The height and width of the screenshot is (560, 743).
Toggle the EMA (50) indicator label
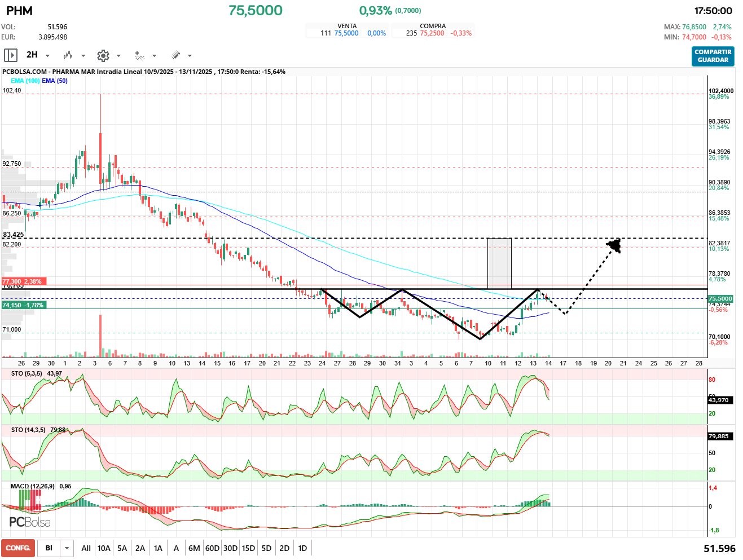tap(55, 81)
